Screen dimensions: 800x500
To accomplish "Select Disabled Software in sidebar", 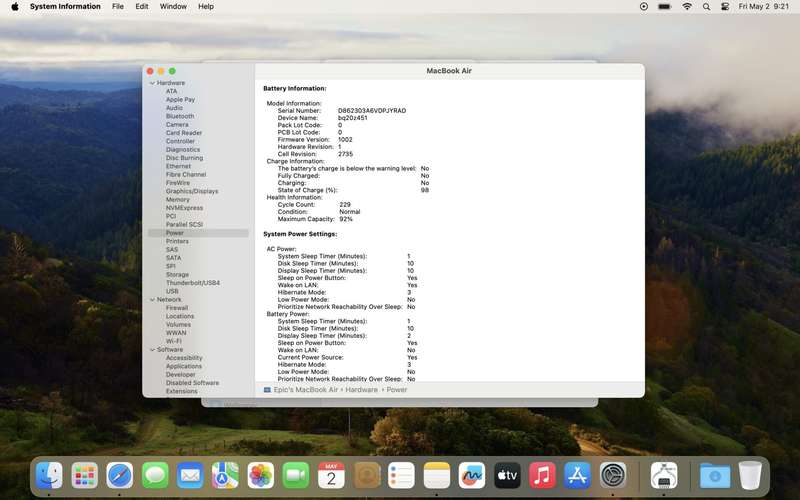I will [192, 383].
